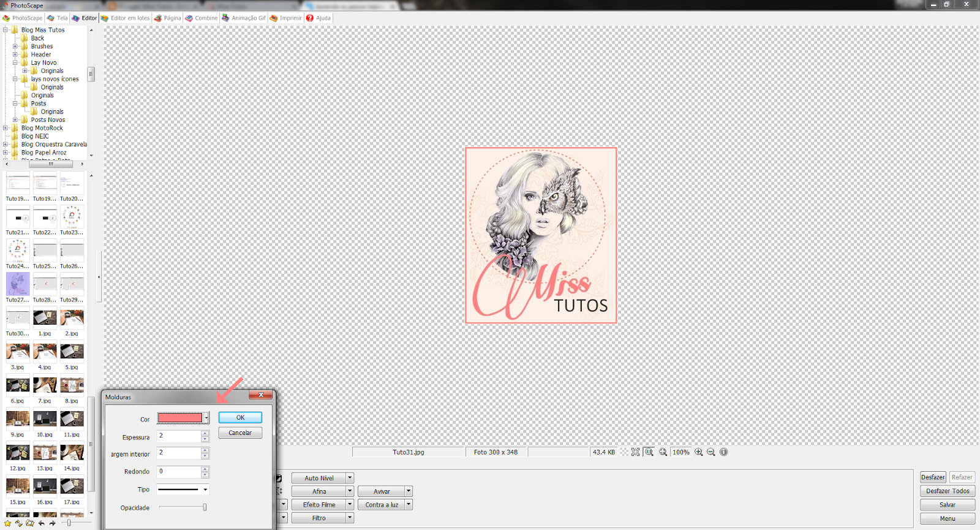Click the Desfazer button
The height and width of the screenshot is (530, 980).
933,477
